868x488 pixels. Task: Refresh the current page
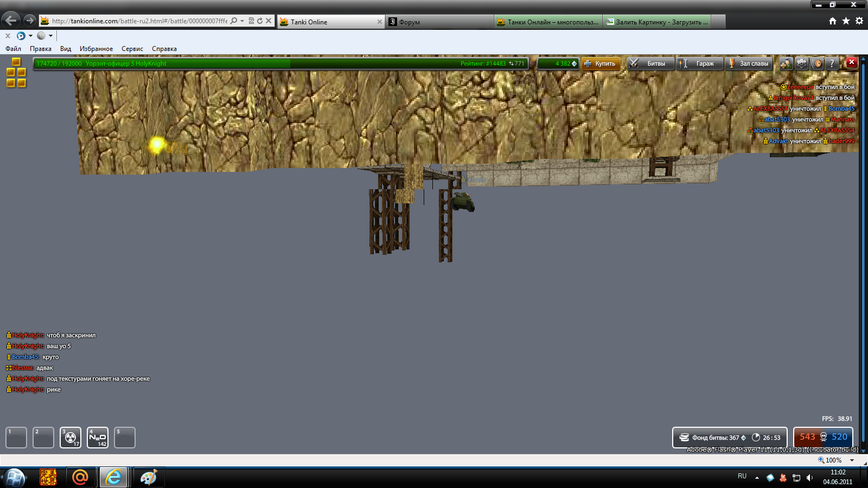(260, 21)
